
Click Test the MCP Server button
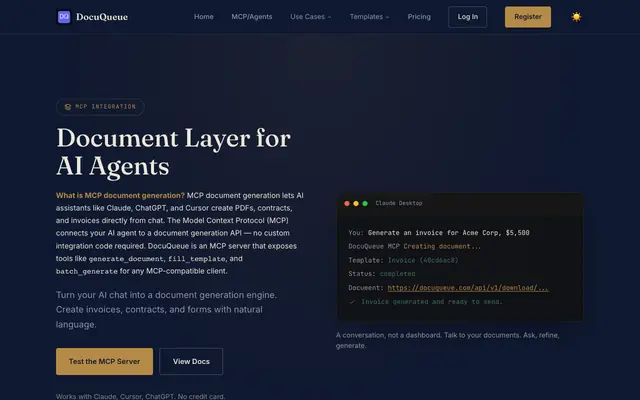[104, 361]
